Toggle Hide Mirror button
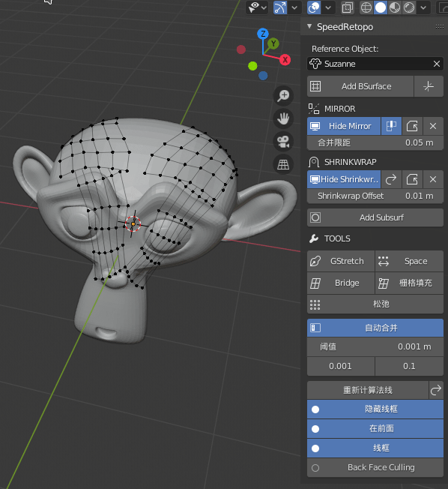Screen dimensions: 448x489 click(344, 126)
